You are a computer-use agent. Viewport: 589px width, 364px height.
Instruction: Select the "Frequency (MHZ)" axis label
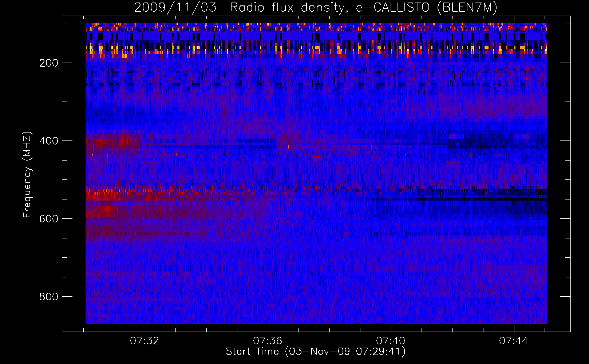pyautogui.click(x=27, y=175)
